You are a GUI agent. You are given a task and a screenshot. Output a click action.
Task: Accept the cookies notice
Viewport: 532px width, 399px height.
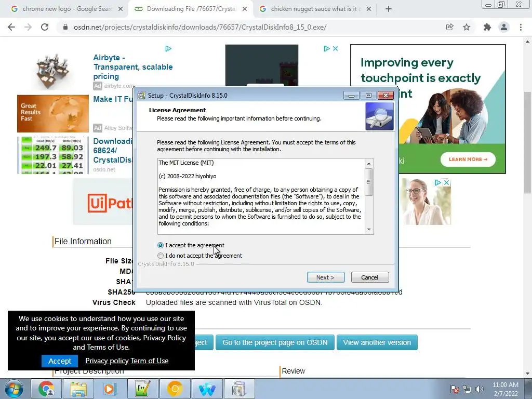click(x=60, y=361)
